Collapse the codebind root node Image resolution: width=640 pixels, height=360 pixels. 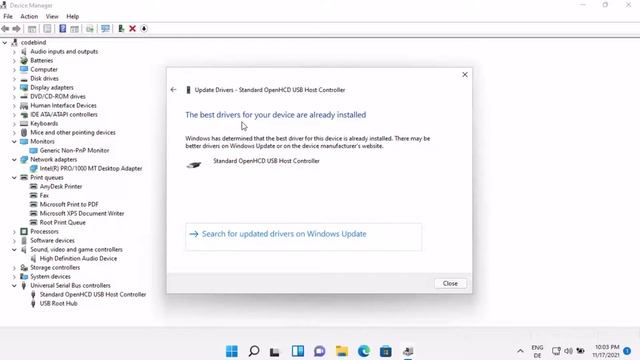5,42
